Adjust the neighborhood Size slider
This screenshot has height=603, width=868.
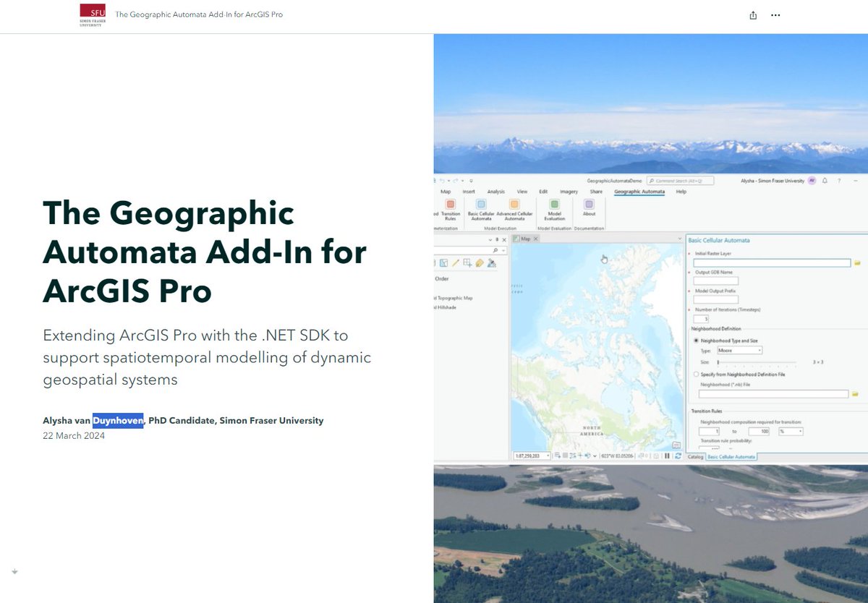718,362
